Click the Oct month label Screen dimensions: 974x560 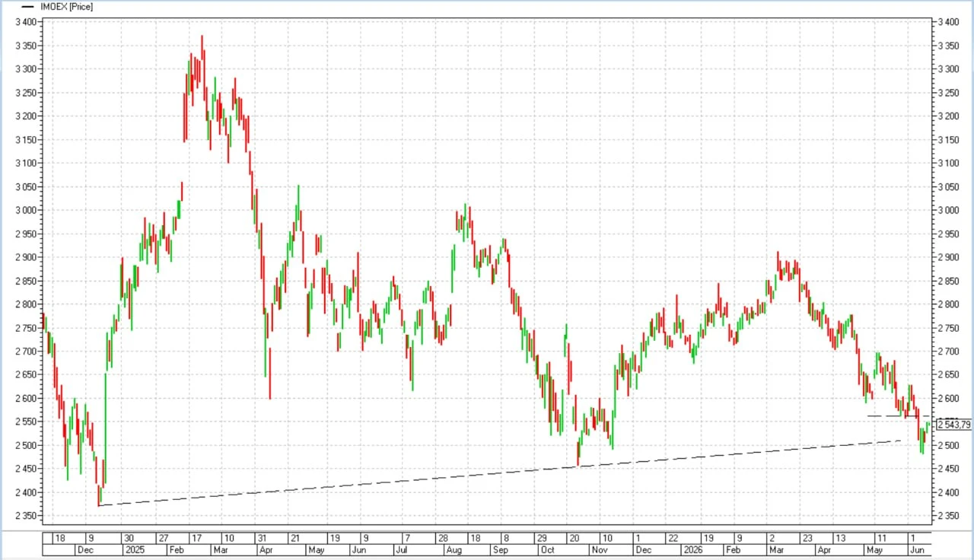tap(546, 549)
